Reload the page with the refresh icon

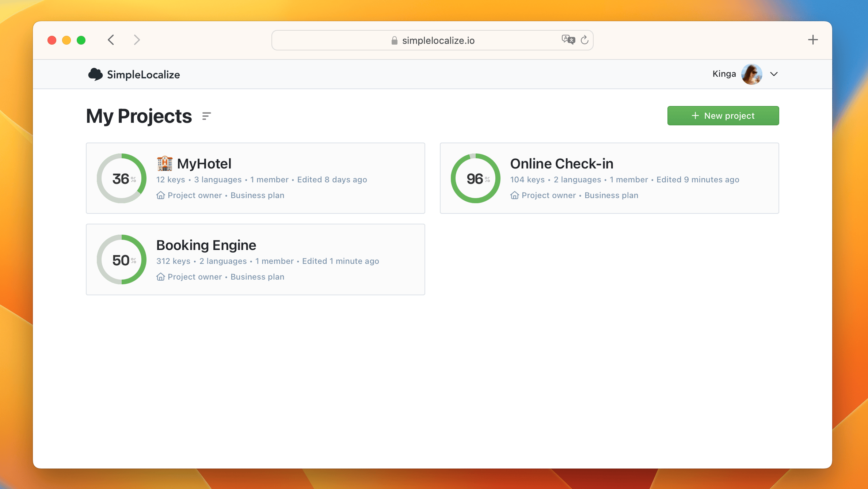click(x=585, y=40)
